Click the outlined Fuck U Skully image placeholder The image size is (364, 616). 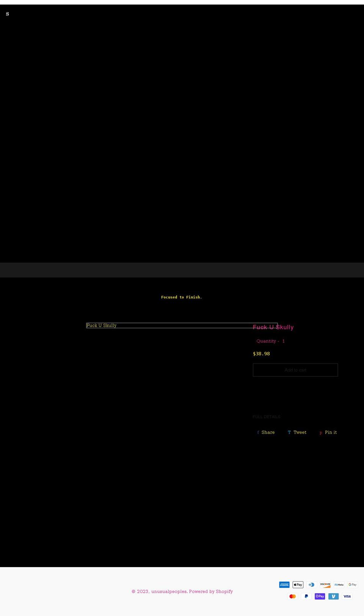[182, 325]
